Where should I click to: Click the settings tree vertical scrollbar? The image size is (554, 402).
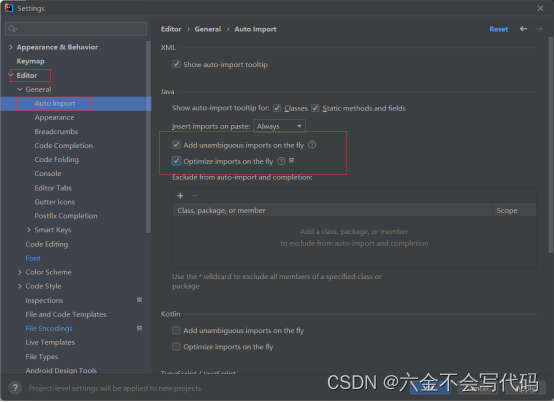coord(148,137)
